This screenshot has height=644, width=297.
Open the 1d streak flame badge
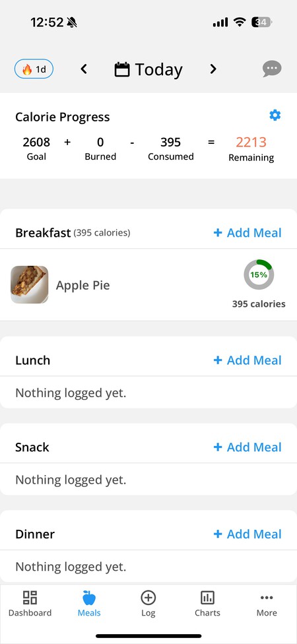(x=34, y=69)
